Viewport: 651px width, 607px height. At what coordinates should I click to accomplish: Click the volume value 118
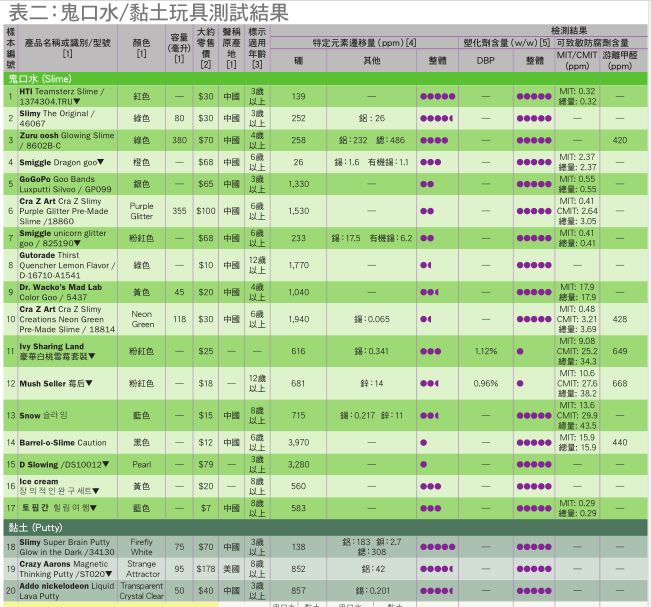[179, 319]
